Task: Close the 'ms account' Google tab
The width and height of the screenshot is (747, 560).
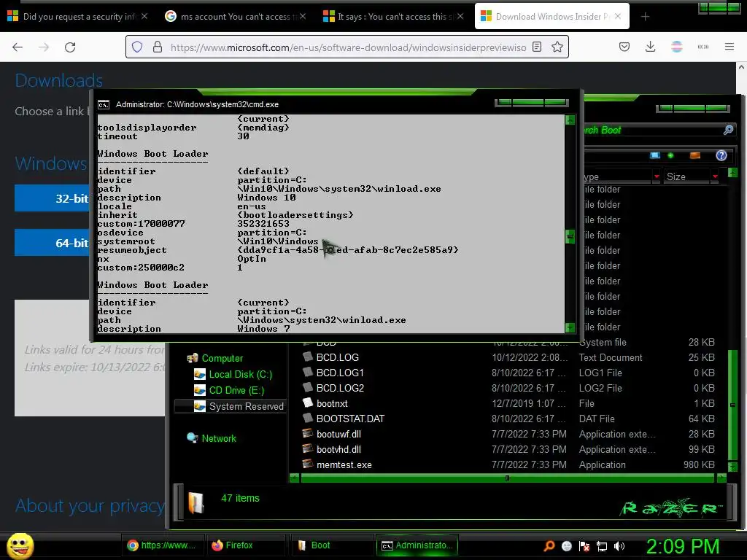Action: [303, 17]
